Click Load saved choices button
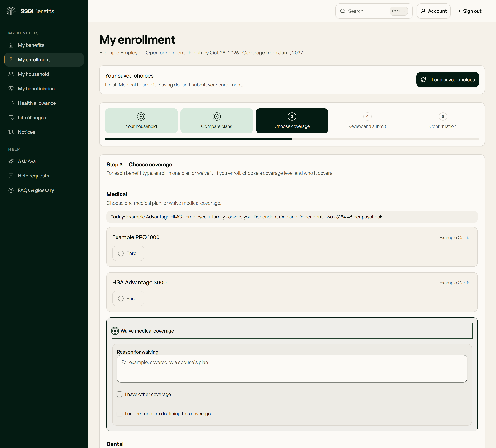Screen dimensions: 496x448 [x=448, y=80]
